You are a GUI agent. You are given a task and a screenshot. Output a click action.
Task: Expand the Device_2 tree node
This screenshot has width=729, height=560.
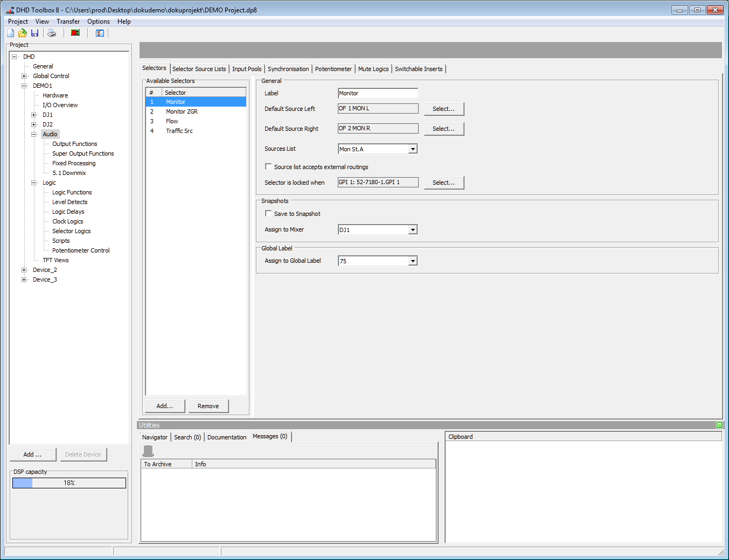24,270
